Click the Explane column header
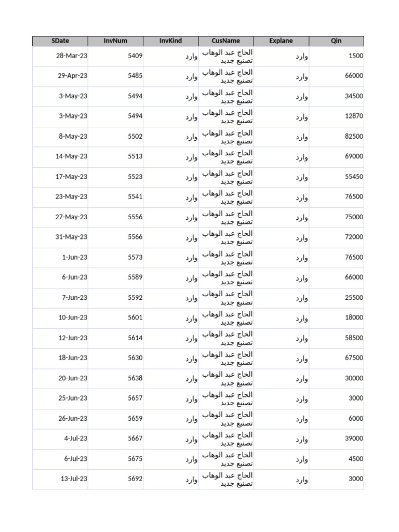399x532 pixels. (281, 41)
